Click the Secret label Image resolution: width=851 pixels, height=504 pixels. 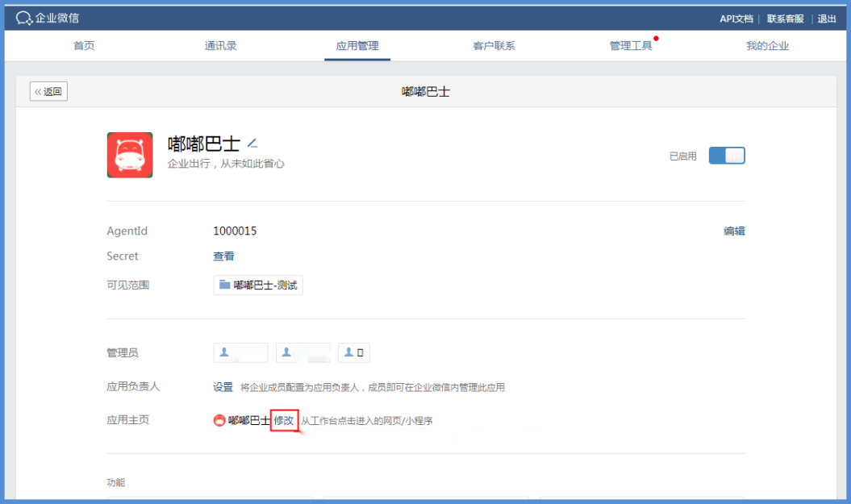(123, 256)
